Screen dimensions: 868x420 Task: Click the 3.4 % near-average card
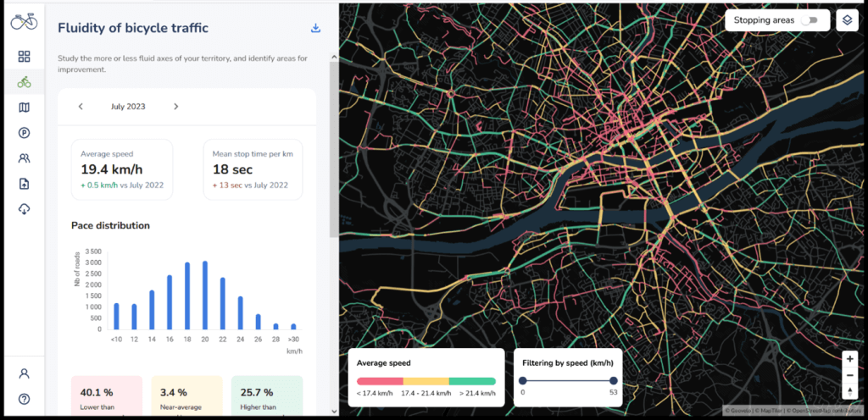[187, 395]
